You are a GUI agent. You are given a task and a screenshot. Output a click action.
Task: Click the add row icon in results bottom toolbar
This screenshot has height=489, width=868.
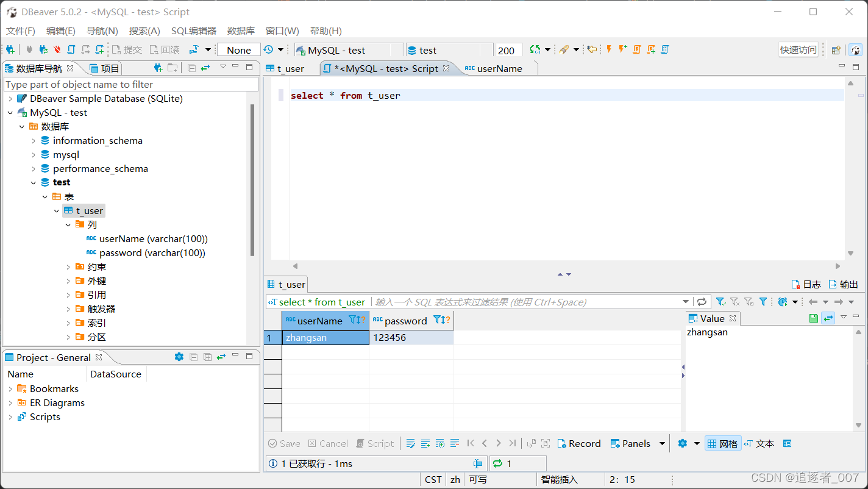tap(425, 443)
